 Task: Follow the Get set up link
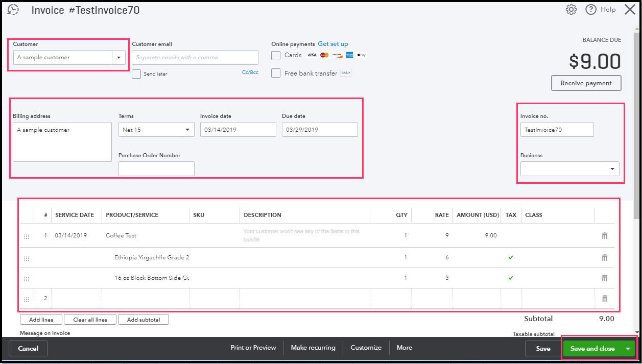333,44
